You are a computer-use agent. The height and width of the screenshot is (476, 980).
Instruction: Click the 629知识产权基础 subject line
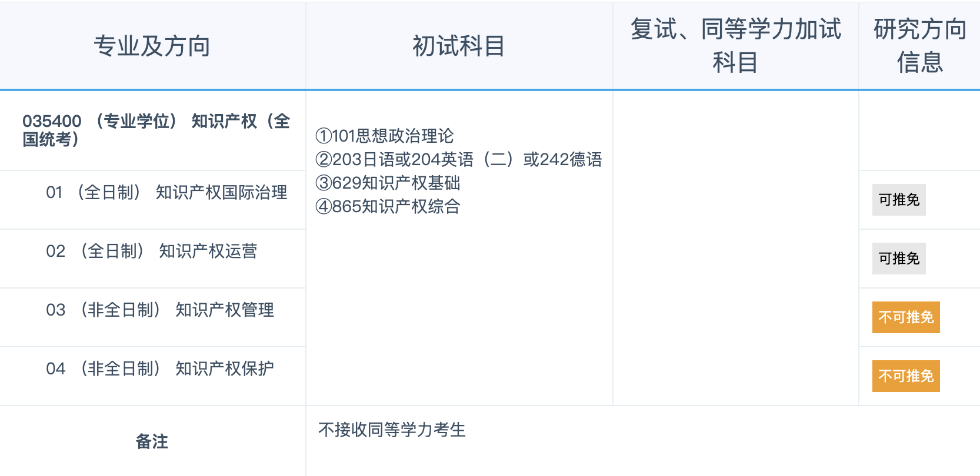point(388,183)
